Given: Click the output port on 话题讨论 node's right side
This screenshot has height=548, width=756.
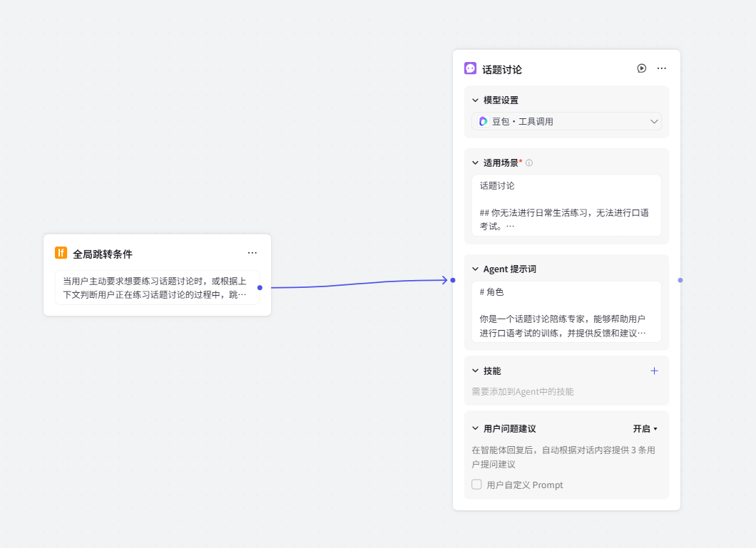Looking at the screenshot, I should (680, 280).
